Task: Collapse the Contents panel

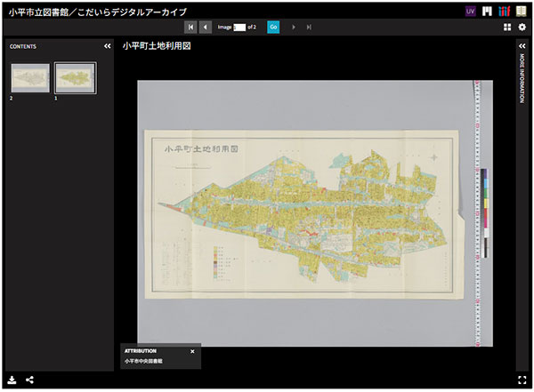Action: click(x=108, y=46)
